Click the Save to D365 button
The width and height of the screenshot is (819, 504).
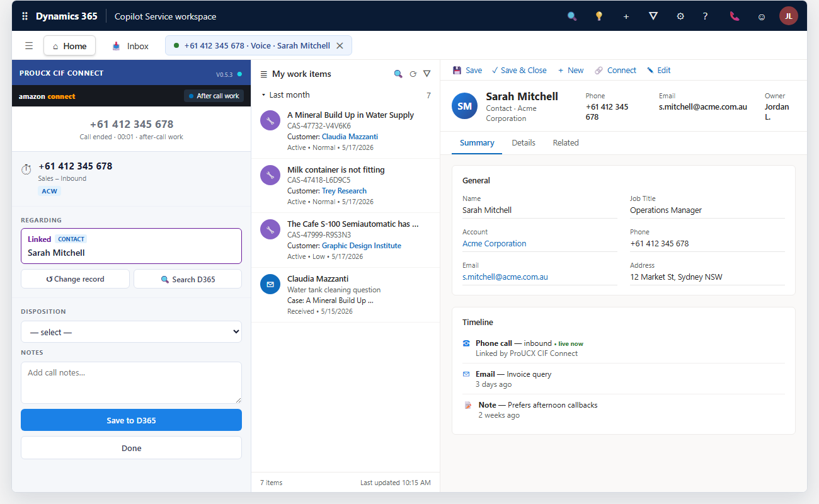click(x=131, y=420)
